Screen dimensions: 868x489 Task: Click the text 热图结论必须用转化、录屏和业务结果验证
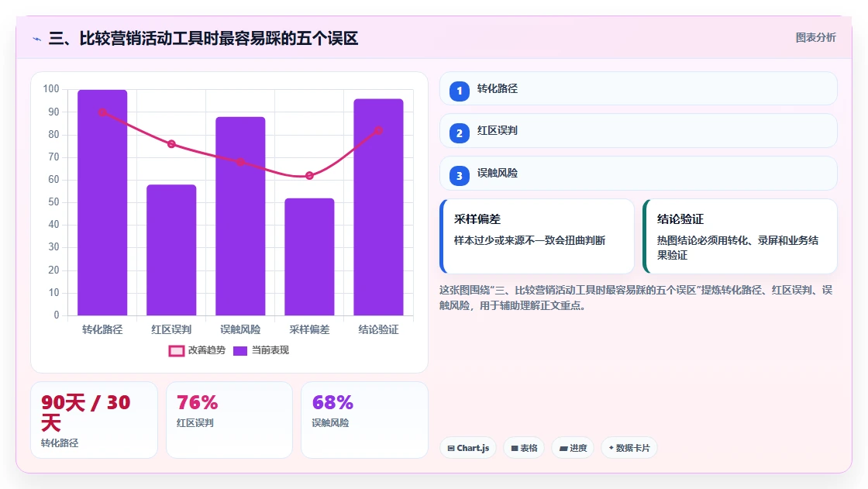(x=738, y=247)
